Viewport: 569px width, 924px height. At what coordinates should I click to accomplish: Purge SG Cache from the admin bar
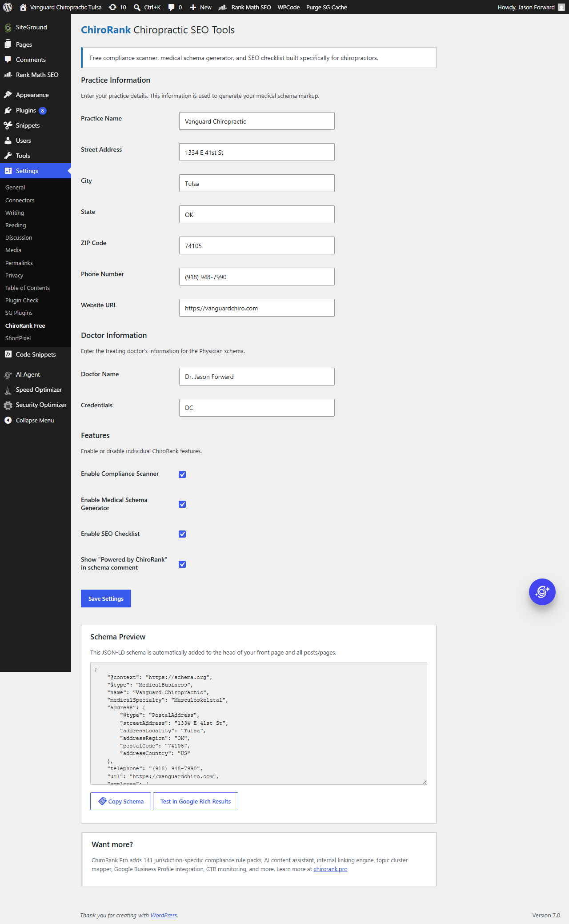(x=327, y=7)
